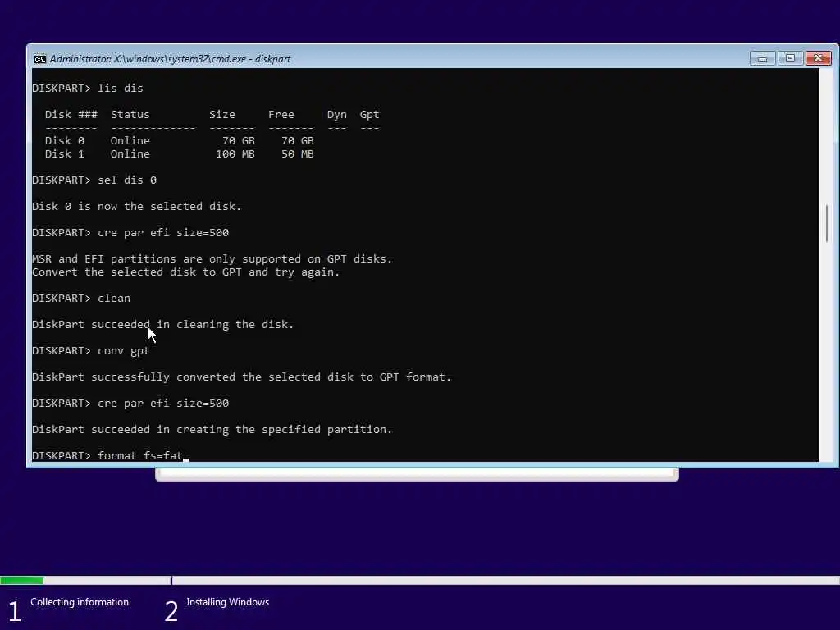The width and height of the screenshot is (840, 630).
Task: Click the 'Free' column header
Action: (x=281, y=114)
